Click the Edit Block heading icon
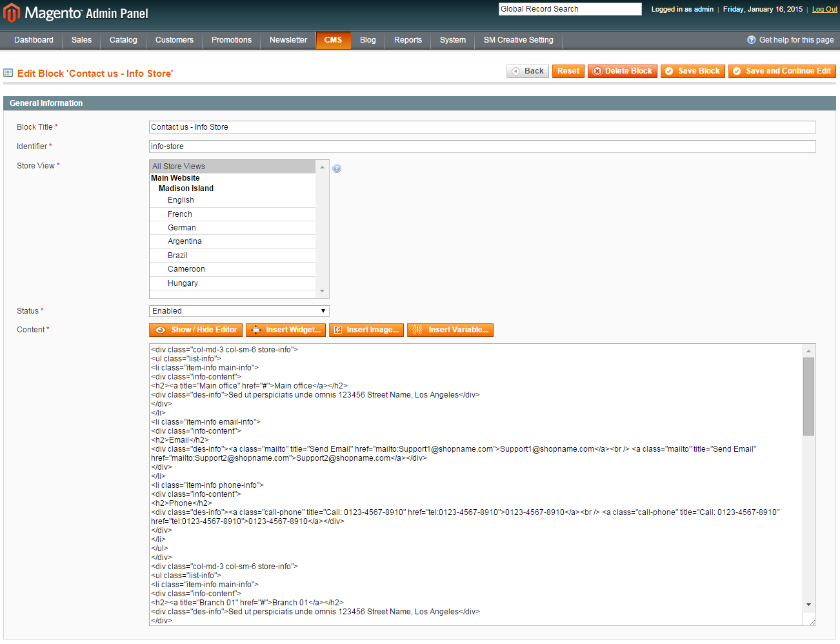This screenshot has height=644, width=840. [8, 74]
